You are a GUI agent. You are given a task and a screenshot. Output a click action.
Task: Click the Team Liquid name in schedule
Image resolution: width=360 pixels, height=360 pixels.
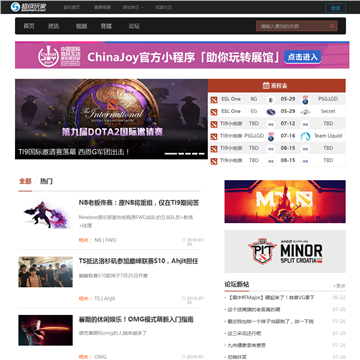(x=328, y=136)
